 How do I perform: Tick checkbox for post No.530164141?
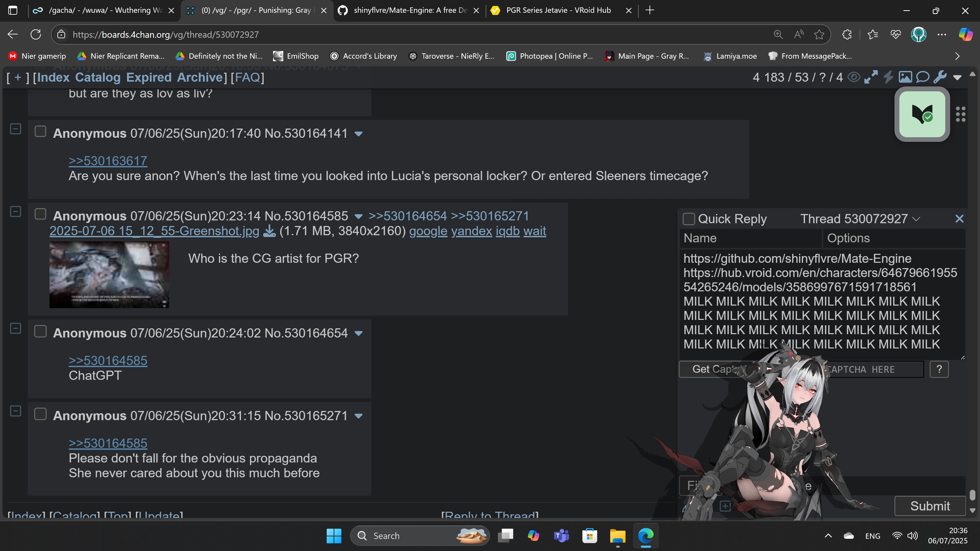(x=40, y=132)
